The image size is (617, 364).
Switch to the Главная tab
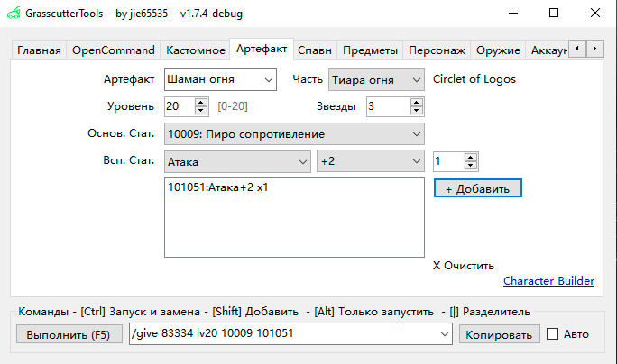39,50
